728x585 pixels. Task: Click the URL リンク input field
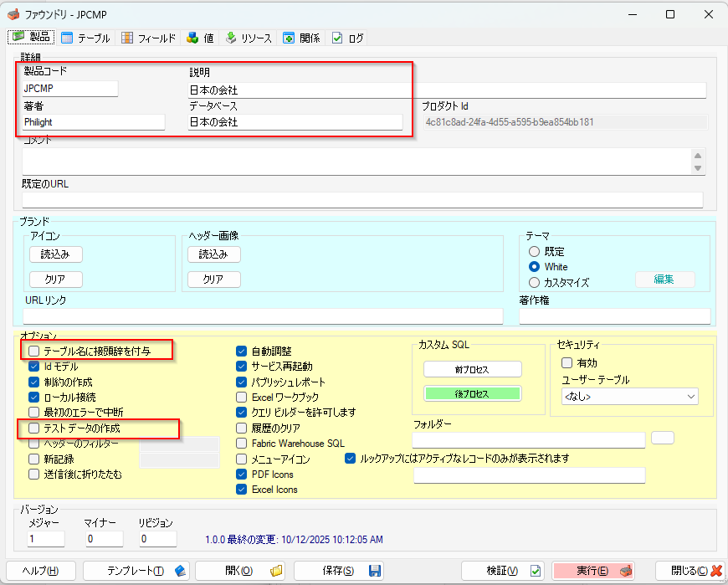click(x=264, y=316)
